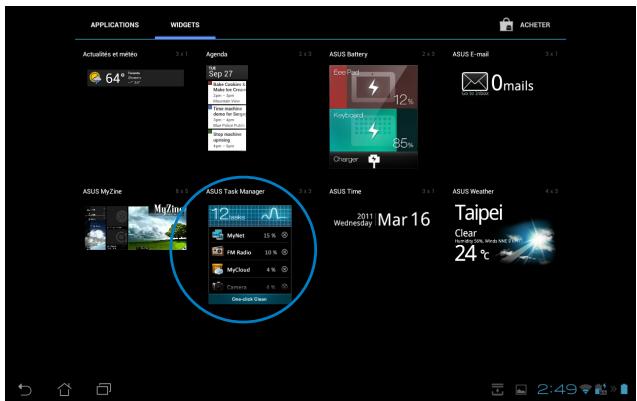This screenshot has height=401, width=637.
Task: Click the Camera app icon
Action: [x=217, y=286]
